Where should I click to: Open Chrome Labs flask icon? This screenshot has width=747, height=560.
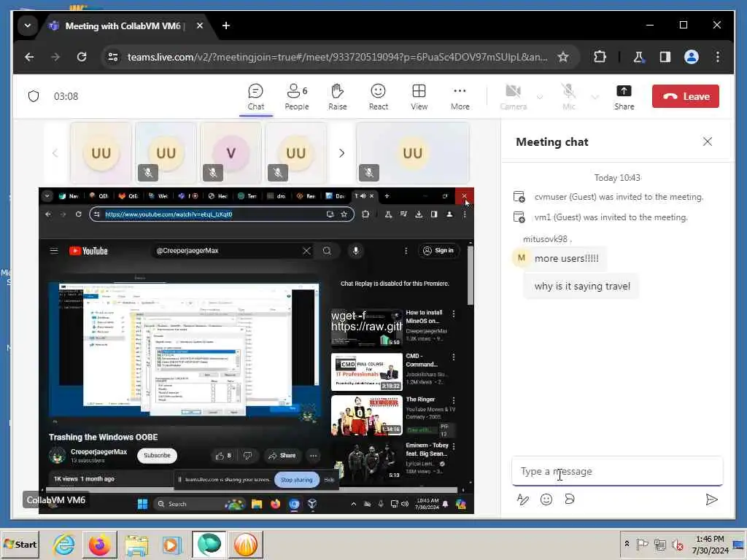coord(638,57)
